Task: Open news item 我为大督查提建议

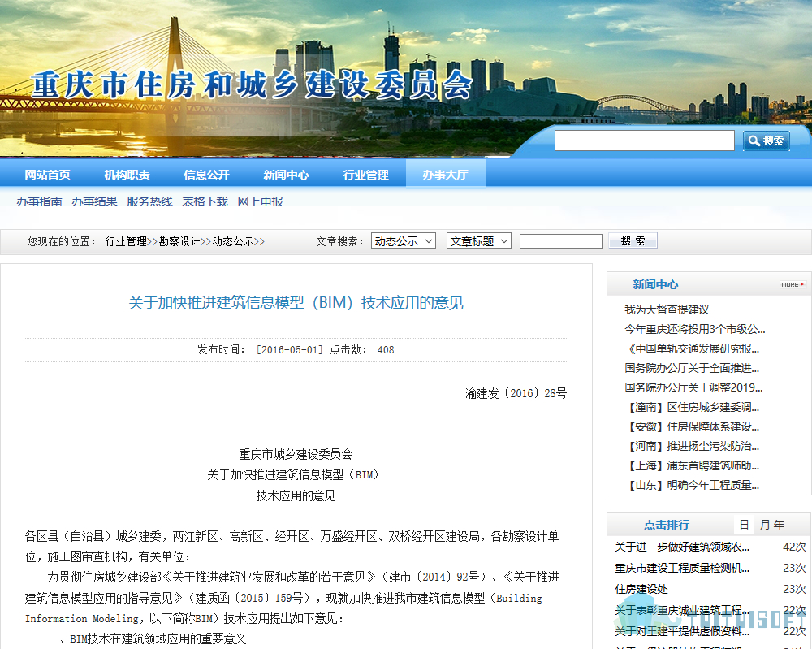Action: pos(667,309)
